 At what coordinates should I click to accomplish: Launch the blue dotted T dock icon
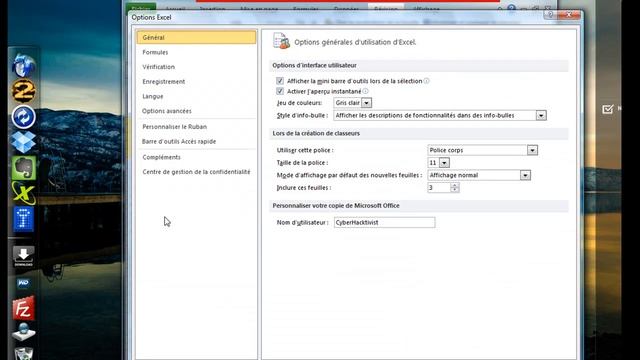23,218
